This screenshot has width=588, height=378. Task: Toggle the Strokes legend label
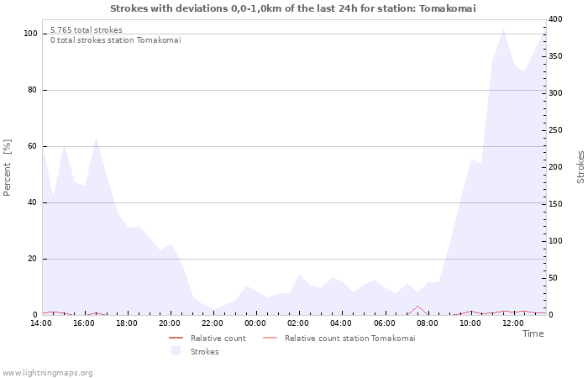[x=204, y=352]
